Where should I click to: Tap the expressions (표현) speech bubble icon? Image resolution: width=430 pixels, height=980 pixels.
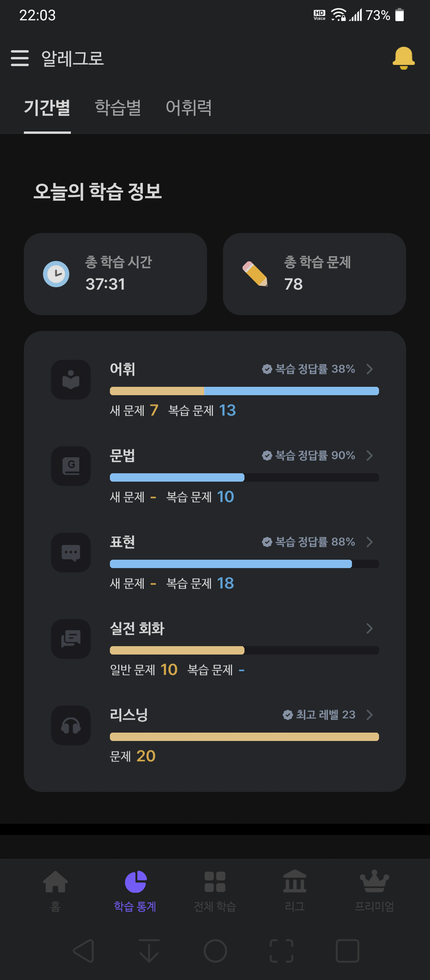tap(71, 553)
